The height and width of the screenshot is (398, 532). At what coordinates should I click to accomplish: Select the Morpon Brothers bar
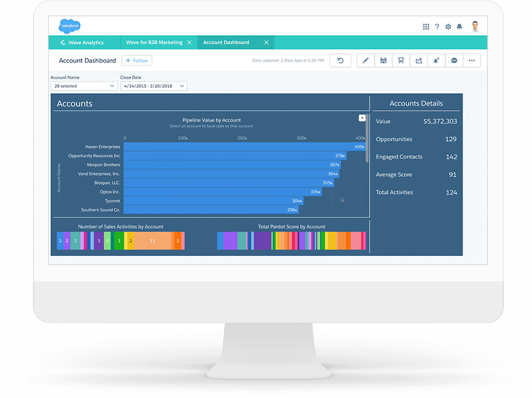click(x=232, y=164)
